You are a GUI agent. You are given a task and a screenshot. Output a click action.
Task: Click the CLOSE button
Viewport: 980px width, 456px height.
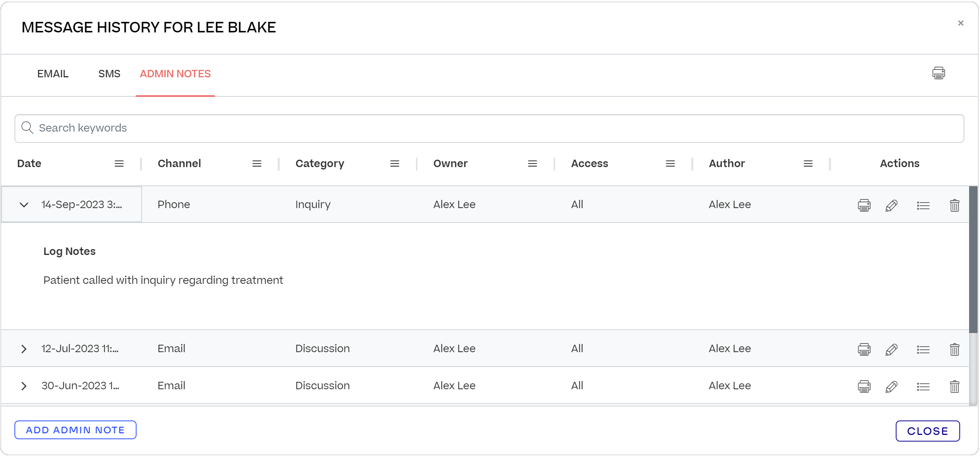927,431
